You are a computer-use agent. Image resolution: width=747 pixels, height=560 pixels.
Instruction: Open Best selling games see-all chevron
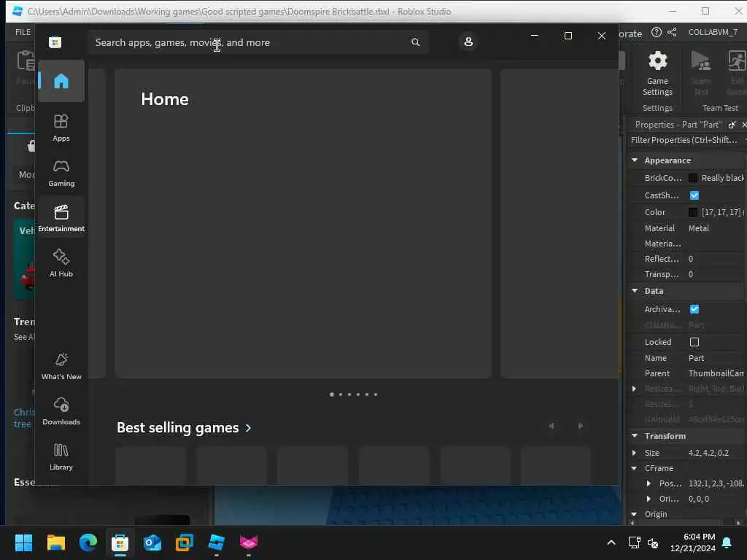pyautogui.click(x=248, y=428)
